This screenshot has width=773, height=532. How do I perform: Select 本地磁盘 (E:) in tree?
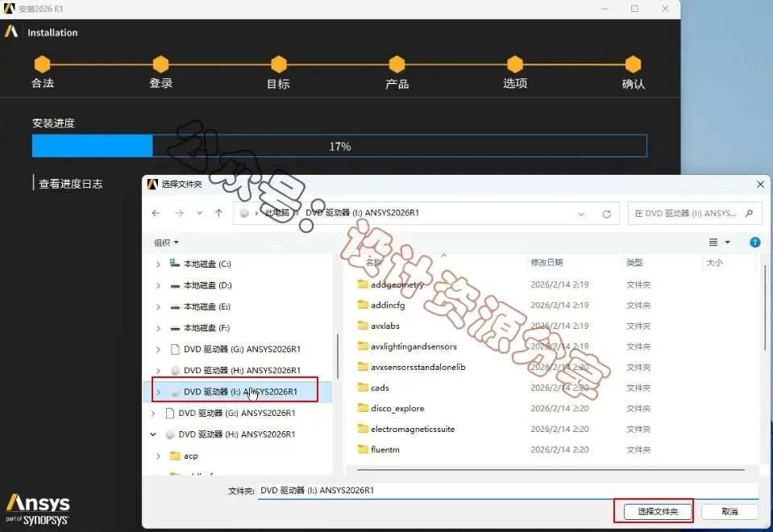click(x=207, y=306)
